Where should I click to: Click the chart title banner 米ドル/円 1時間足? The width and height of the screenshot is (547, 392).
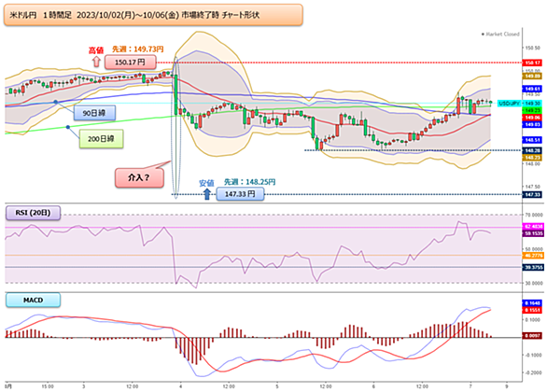point(153,15)
